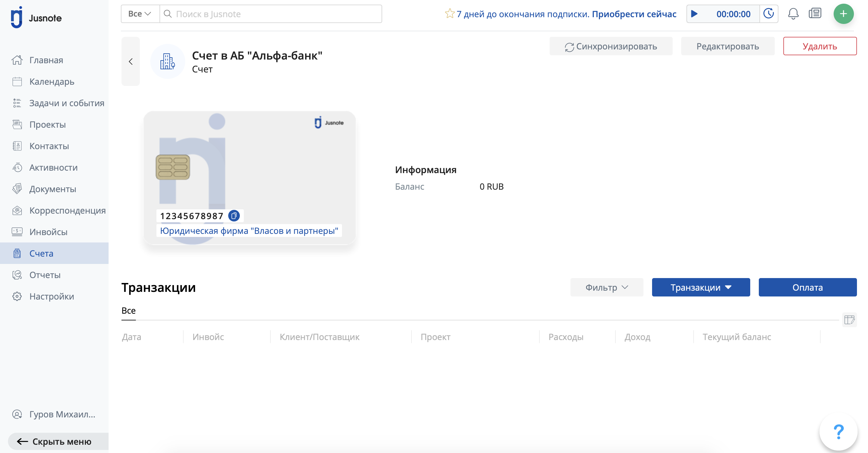
Task: Open the timer history clock icon
Action: [x=769, y=14]
